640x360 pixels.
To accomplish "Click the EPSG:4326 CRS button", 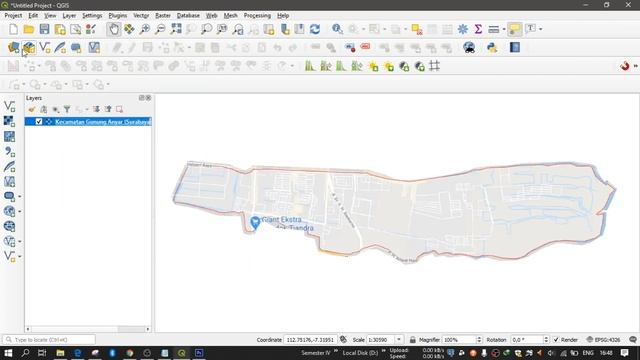I will 603,340.
